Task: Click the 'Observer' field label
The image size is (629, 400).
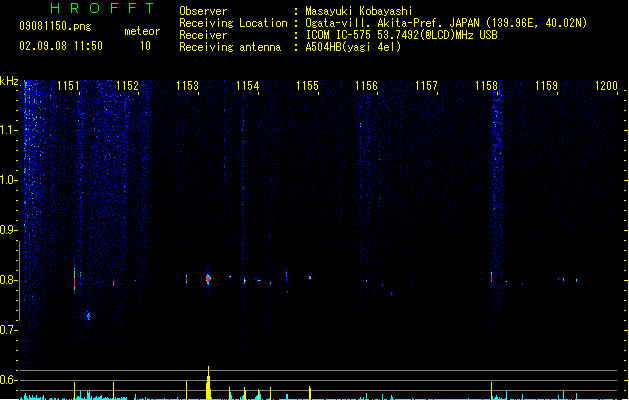Action: coord(203,11)
